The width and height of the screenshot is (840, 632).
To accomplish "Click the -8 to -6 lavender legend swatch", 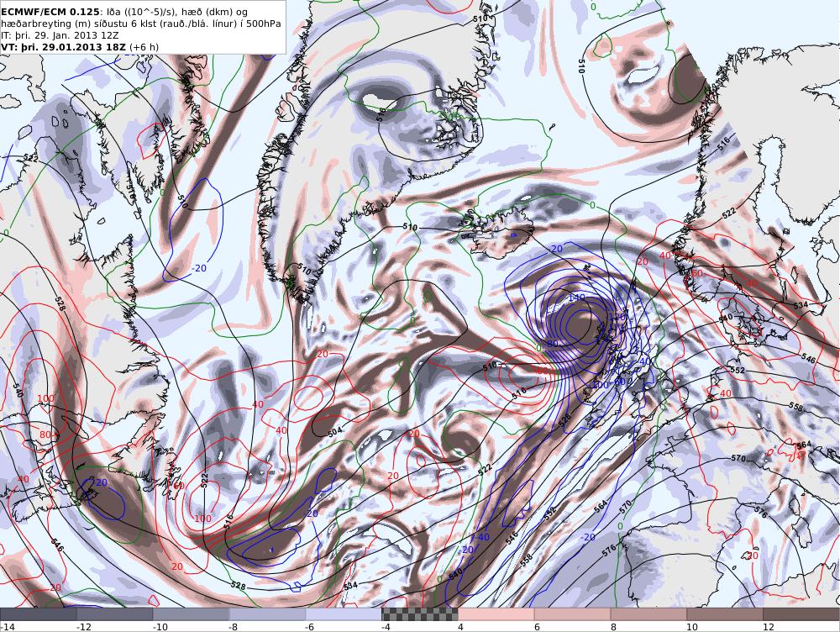I will point(268,614).
